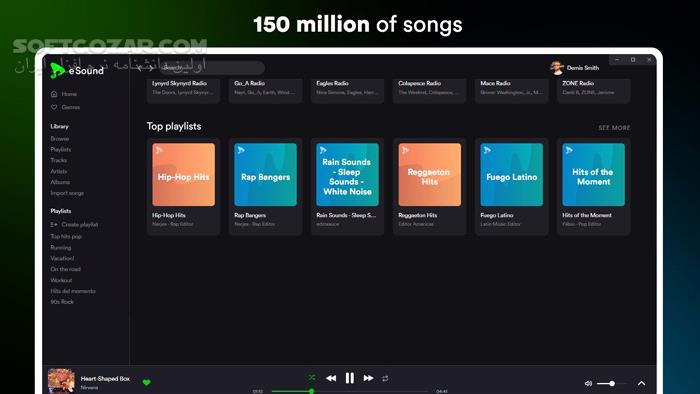Click the Rap Bangers title below cover
Screen dimensions: 700x394
click(250, 215)
